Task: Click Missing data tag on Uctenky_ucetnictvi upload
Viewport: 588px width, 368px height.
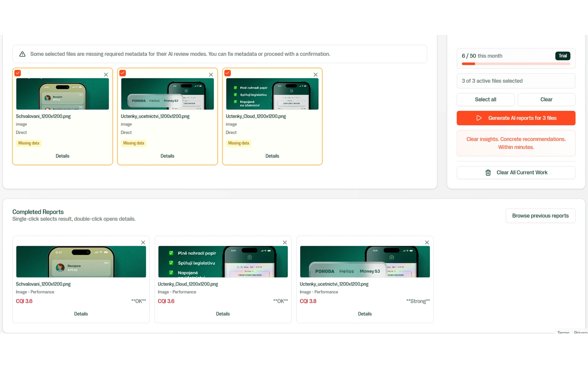Action: point(134,143)
